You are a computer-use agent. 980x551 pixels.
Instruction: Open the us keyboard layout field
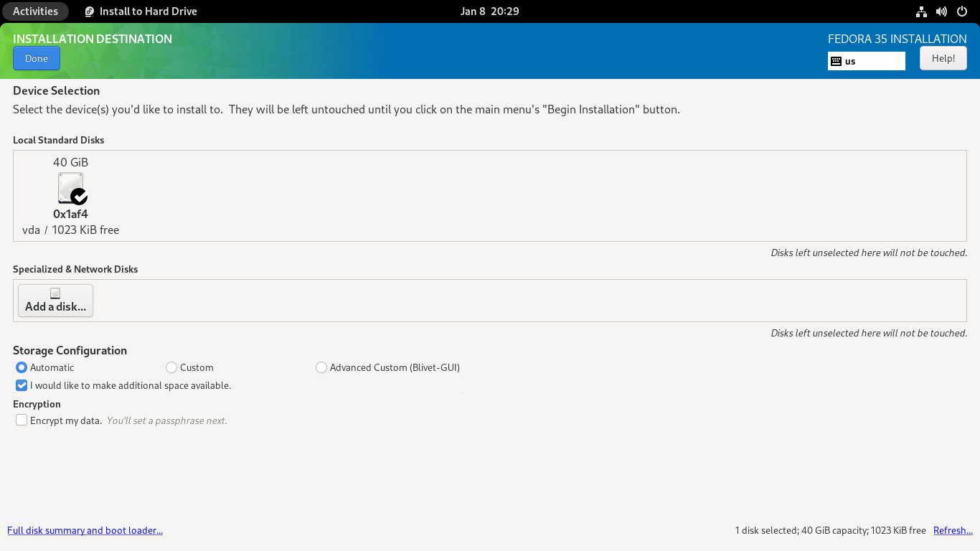click(867, 61)
